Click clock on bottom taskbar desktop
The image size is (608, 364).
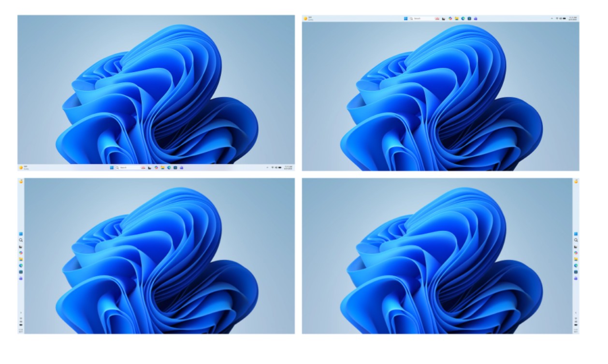click(x=288, y=167)
